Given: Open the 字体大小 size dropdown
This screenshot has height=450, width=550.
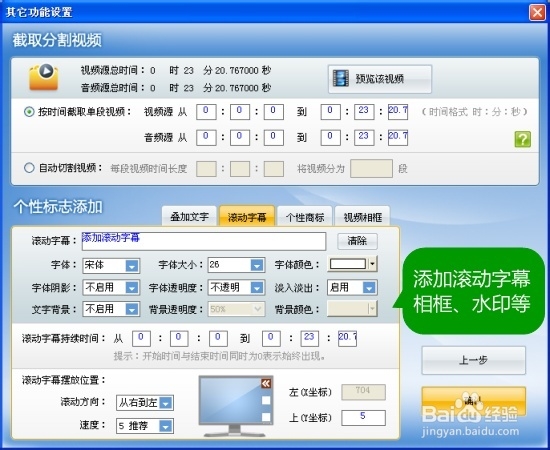Looking at the screenshot, I should [236, 265].
